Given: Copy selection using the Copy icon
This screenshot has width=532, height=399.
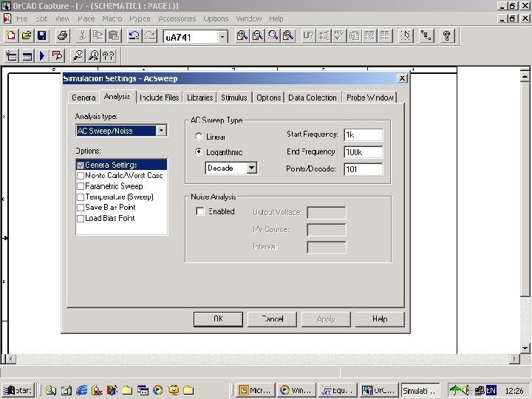Looking at the screenshot, I should pos(98,35).
